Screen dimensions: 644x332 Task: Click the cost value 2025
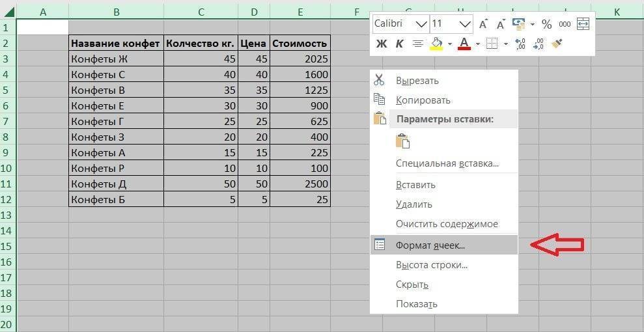click(300, 59)
